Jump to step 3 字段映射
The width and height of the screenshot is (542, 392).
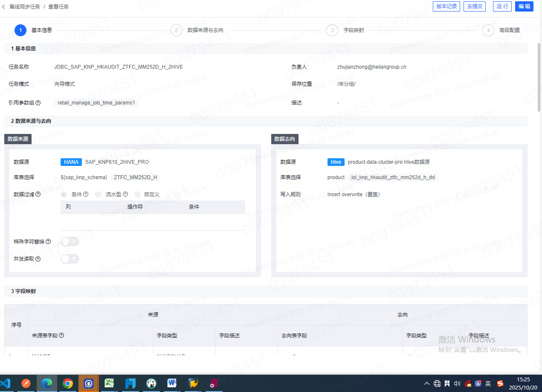[332, 30]
